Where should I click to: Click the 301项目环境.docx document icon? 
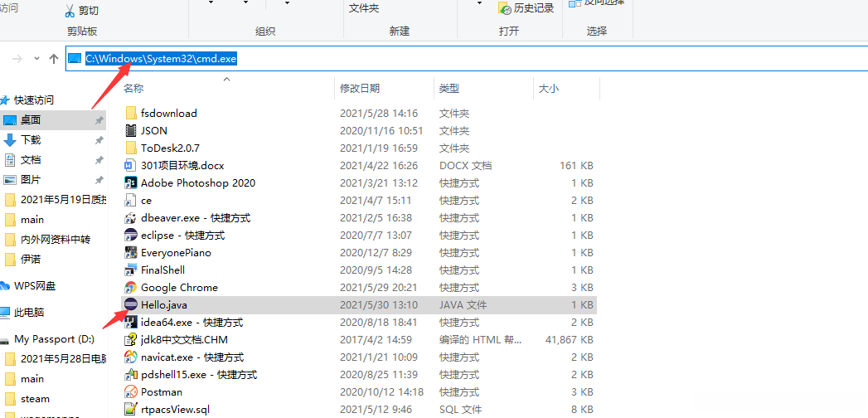point(131,166)
